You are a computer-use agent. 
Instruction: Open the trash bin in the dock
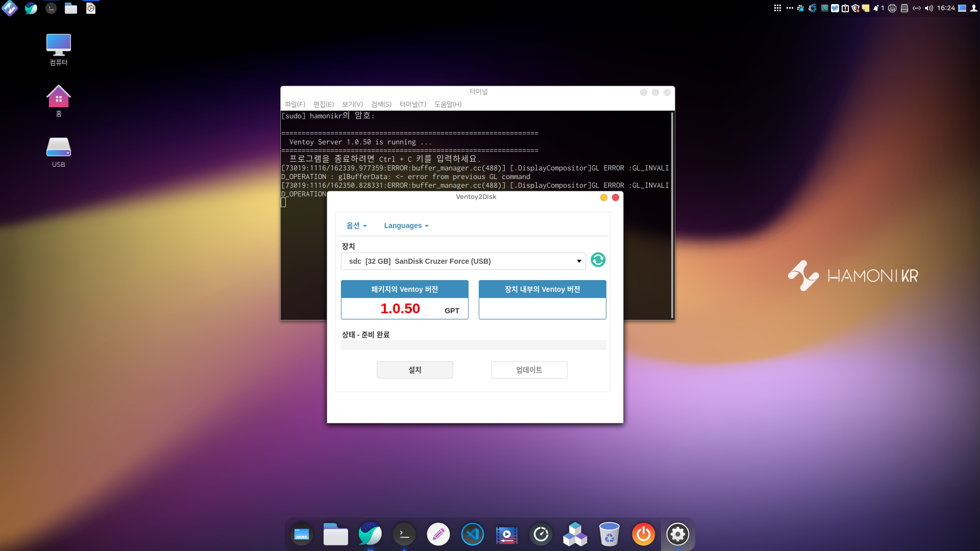tap(609, 534)
